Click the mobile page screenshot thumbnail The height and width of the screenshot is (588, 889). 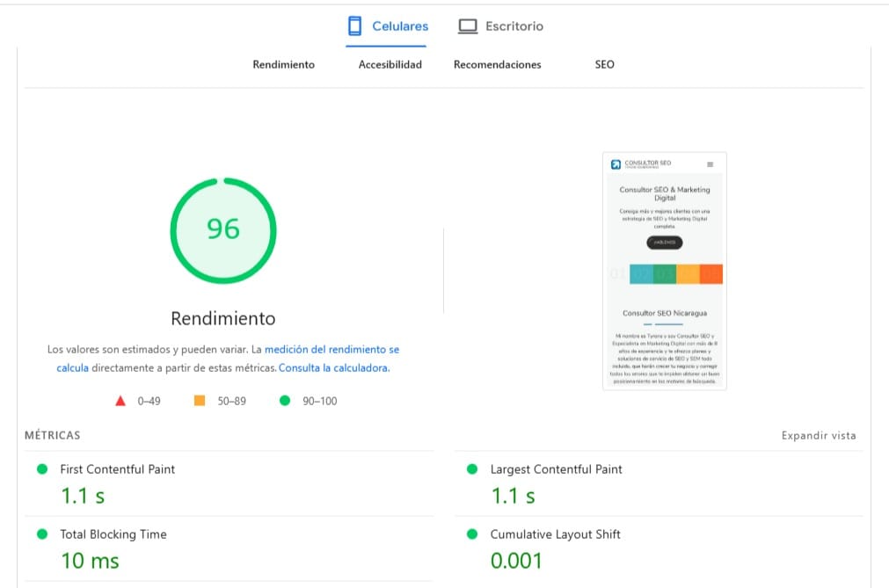coord(665,271)
